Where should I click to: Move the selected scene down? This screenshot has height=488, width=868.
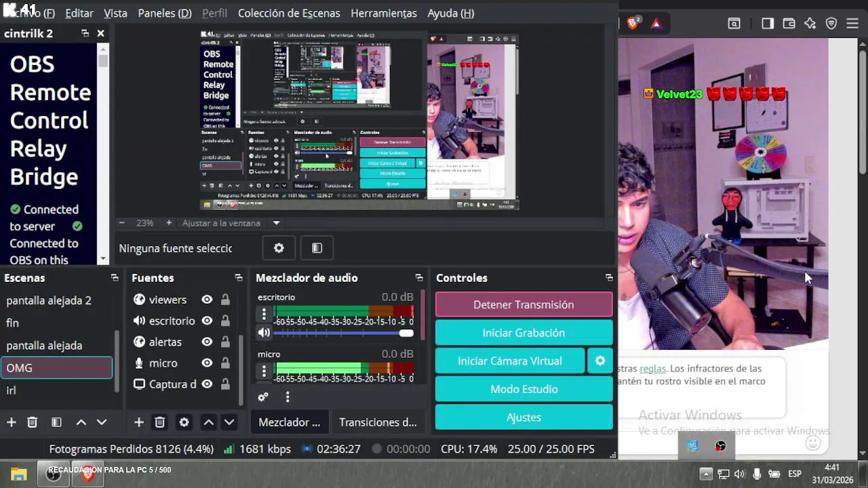tap(102, 422)
